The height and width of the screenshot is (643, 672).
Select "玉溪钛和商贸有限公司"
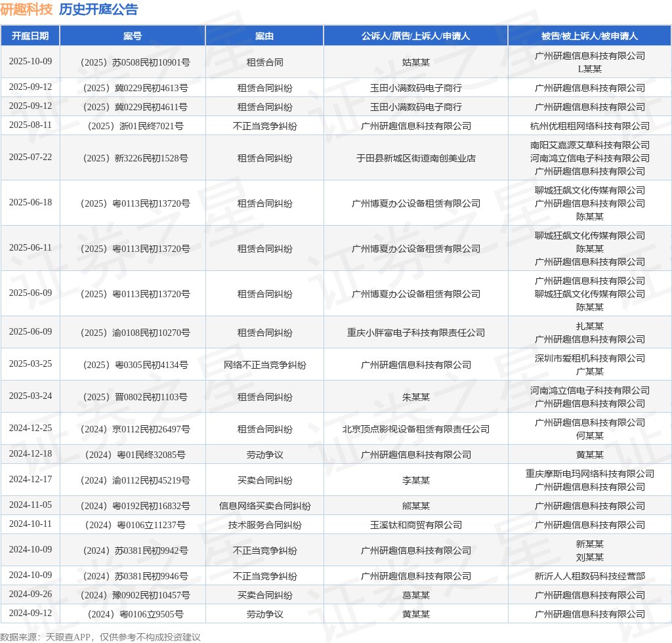[415, 525]
